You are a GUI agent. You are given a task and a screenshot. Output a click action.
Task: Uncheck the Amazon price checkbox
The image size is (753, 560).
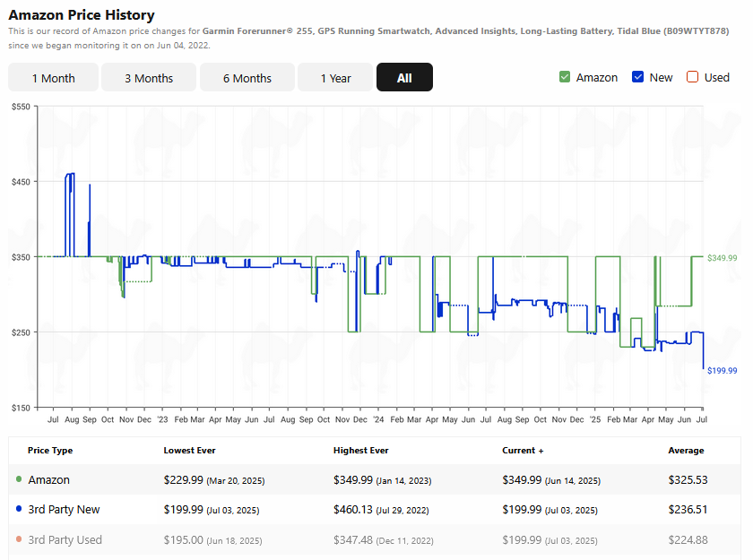pyautogui.click(x=565, y=77)
